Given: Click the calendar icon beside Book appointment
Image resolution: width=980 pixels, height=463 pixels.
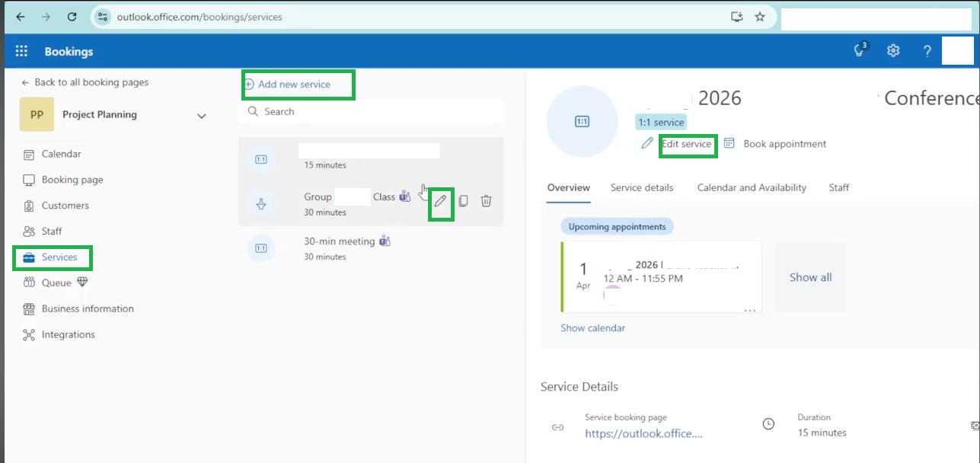Looking at the screenshot, I should (x=729, y=143).
